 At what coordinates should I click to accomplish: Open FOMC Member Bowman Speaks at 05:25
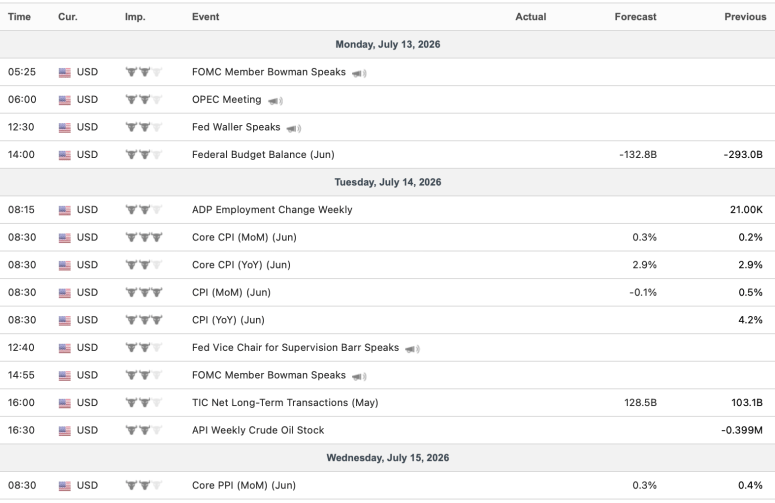(x=269, y=72)
